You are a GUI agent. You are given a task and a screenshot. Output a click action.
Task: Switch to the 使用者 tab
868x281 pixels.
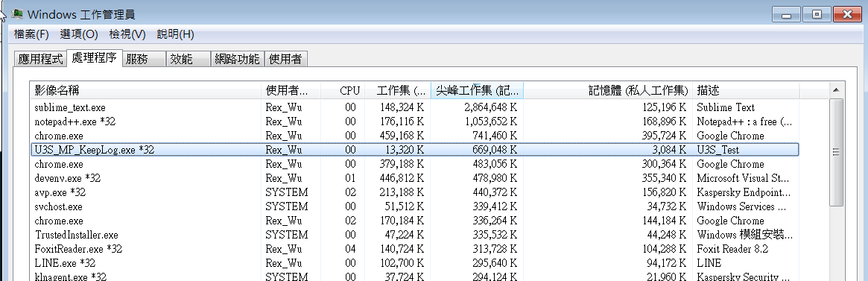tap(285, 60)
